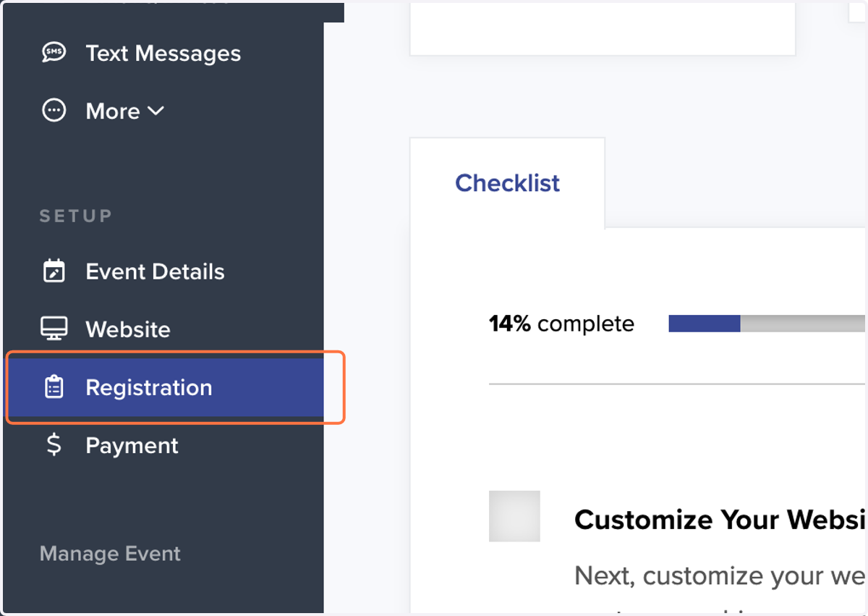Viewport: 868px width, 616px height.
Task: Click the SETUP section header
Action: point(76,216)
